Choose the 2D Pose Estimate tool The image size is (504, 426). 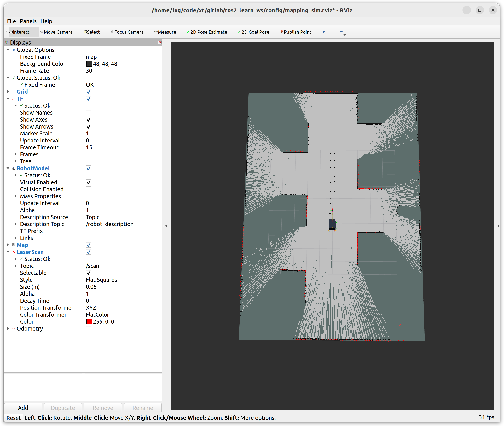point(207,32)
